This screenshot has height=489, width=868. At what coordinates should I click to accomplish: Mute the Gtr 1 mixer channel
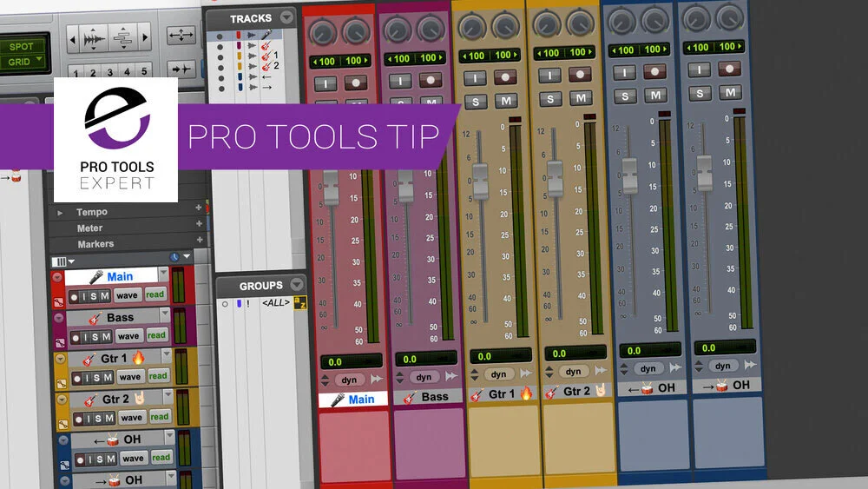(506, 101)
